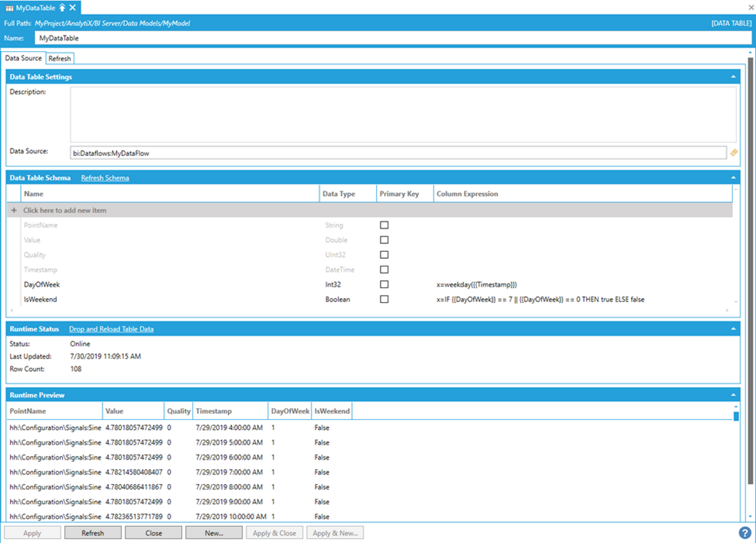Click the plus icon to add new item
The width and height of the screenshot is (756, 543).
(14, 210)
